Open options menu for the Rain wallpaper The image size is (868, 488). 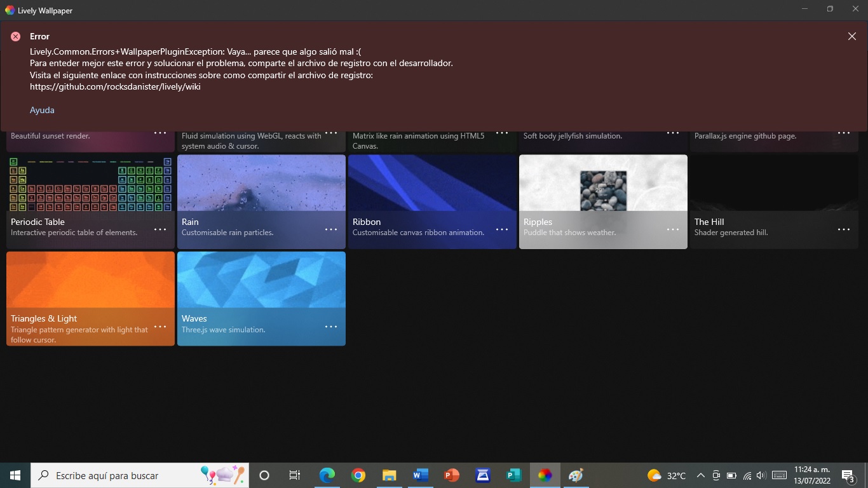(330, 229)
